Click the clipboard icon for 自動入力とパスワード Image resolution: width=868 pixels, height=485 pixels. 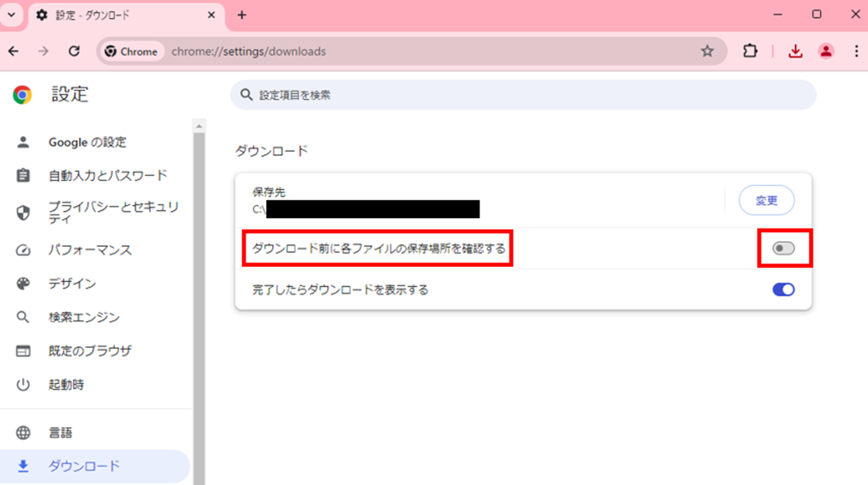(23, 175)
